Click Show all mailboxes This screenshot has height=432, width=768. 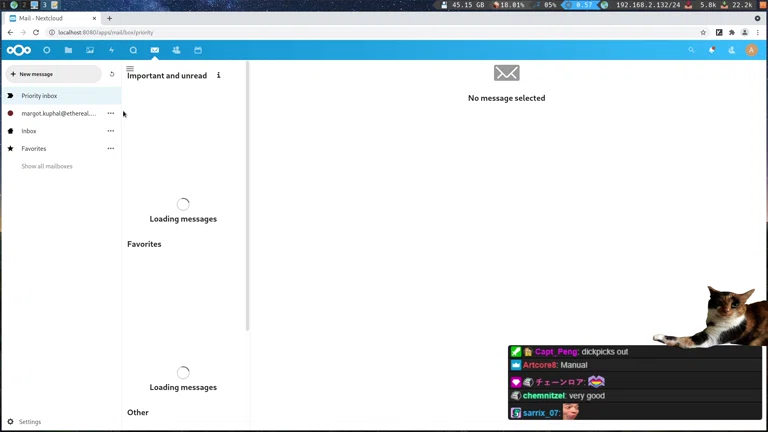[47, 166]
